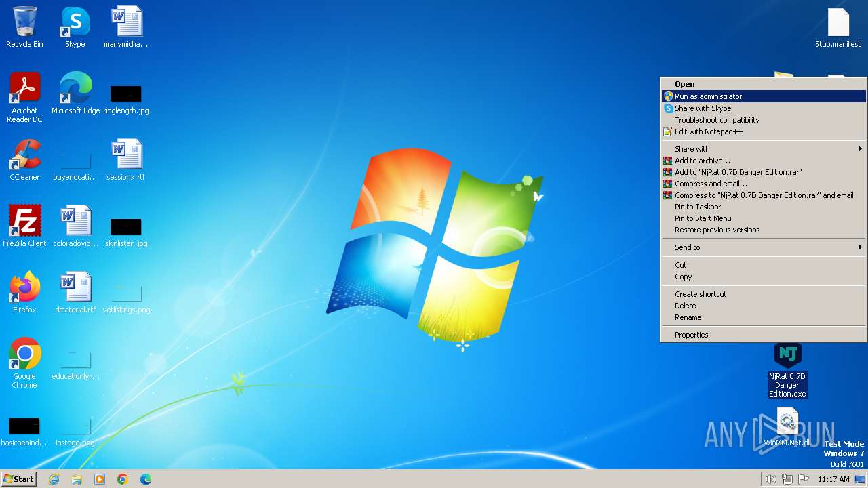Select the coloradovid Word document
The height and width of the screenshot is (488, 868).
(75, 226)
